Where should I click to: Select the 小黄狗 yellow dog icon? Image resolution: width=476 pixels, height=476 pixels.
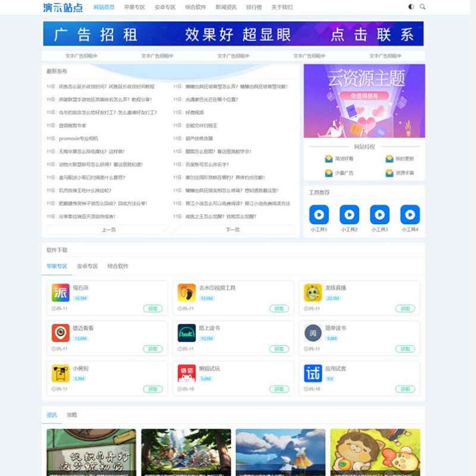tap(61, 374)
